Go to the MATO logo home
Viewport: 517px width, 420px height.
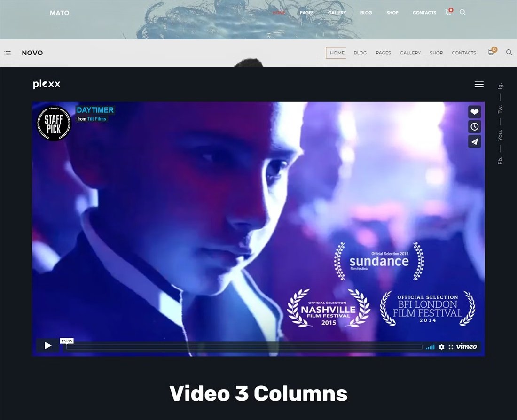[60, 13]
